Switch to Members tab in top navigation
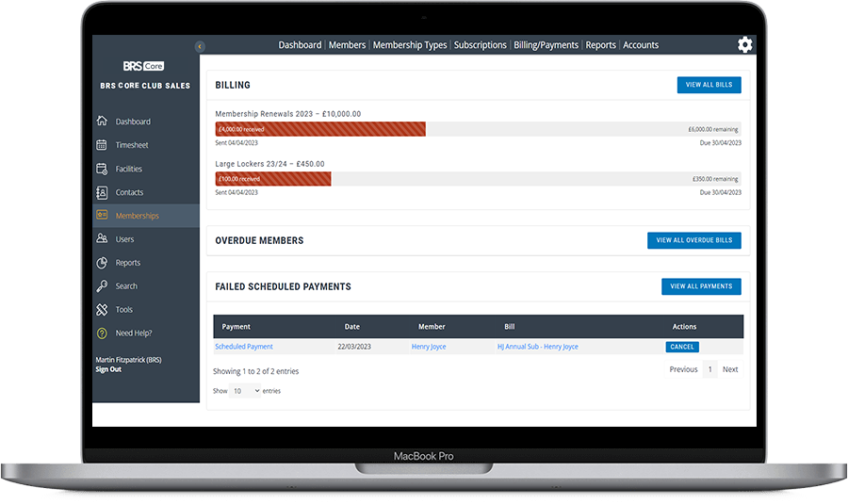This screenshot has width=848, height=504. [347, 45]
